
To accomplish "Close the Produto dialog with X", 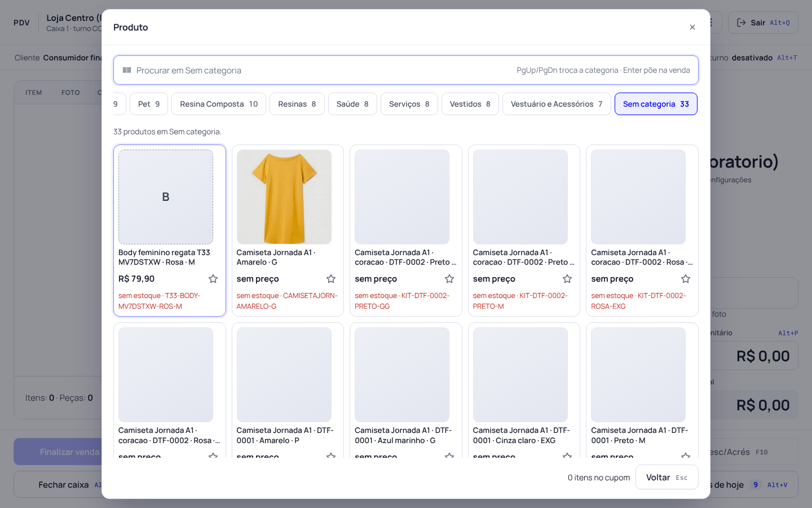I will pyautogui.click(x=692, y=27).
